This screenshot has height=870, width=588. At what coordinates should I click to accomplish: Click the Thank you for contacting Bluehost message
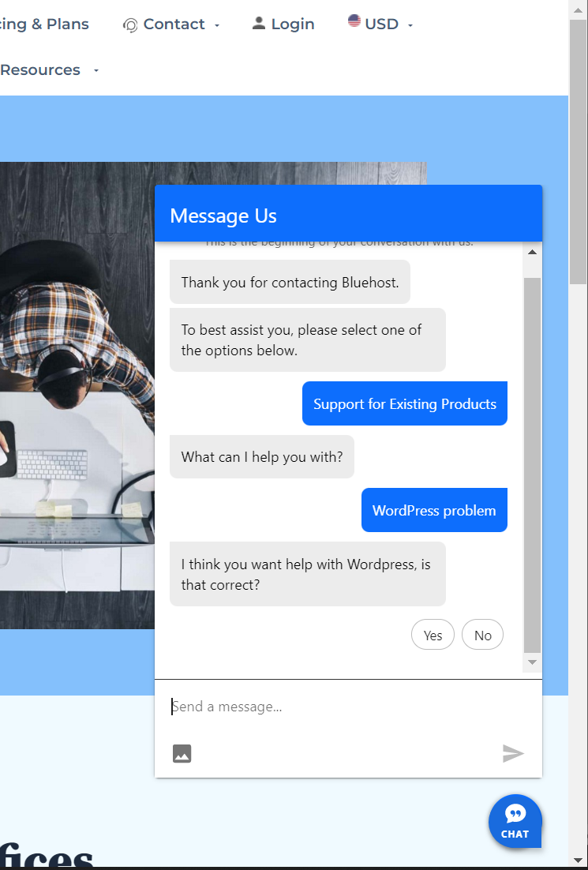290,282
